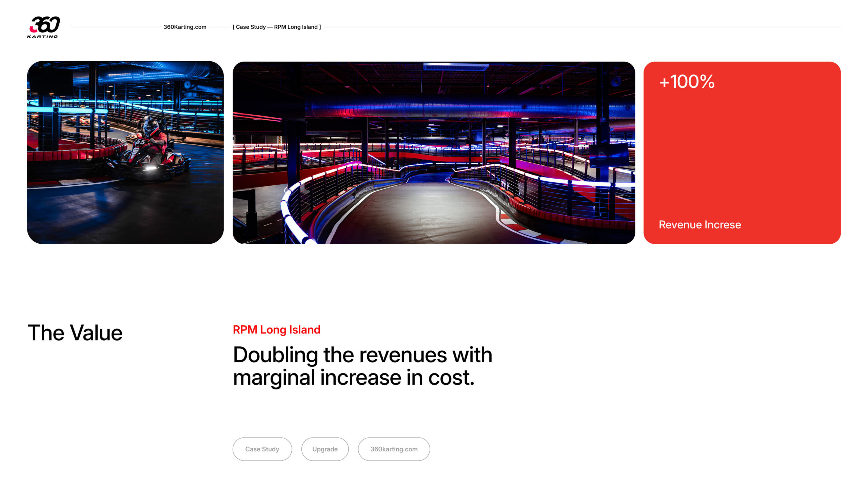Open the 360Karting.com header link
Image resolution: width=868 pixels, height=488 pixels.
[x=185, y=27]
